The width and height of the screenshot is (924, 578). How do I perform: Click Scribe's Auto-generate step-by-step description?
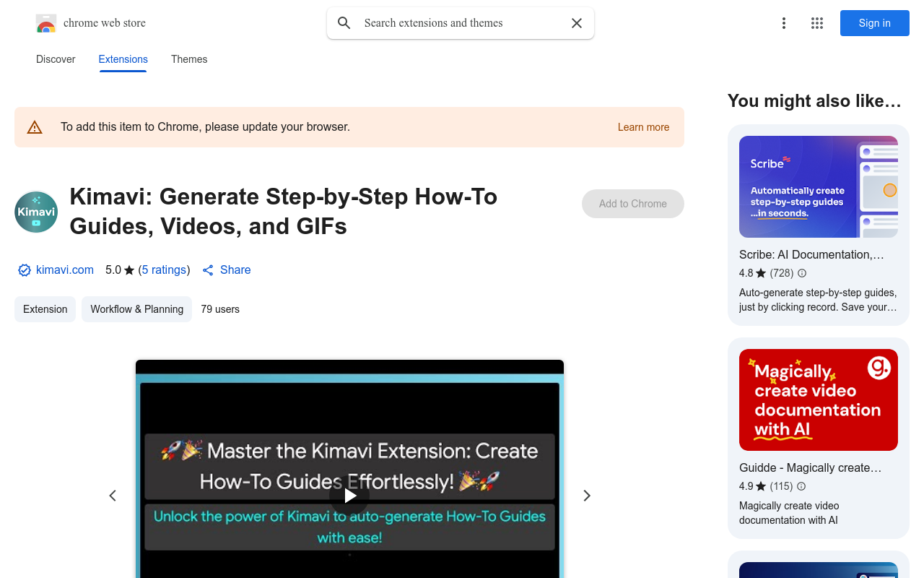click(818, 300)
